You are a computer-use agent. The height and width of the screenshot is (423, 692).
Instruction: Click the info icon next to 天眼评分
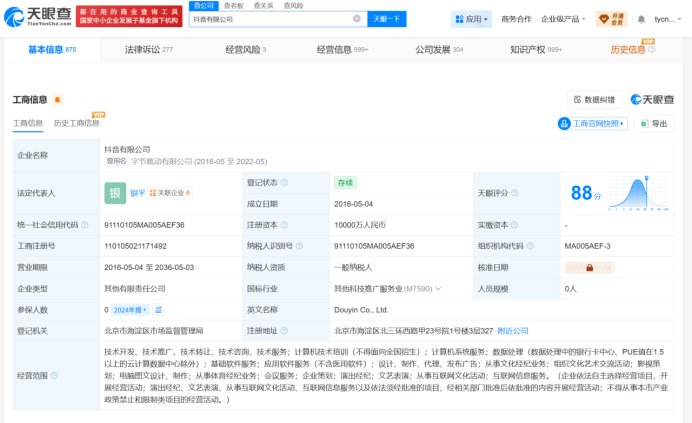(x=513, y=193)
